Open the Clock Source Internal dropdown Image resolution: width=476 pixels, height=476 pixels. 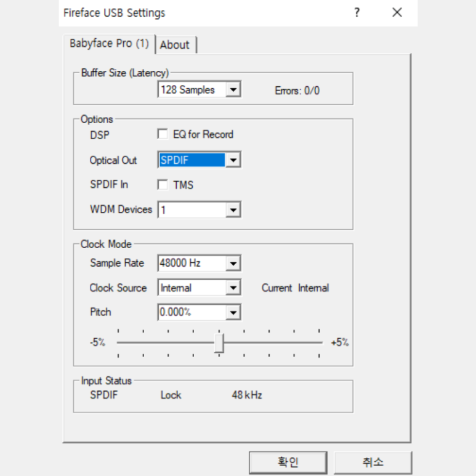(x=199, y=288)
